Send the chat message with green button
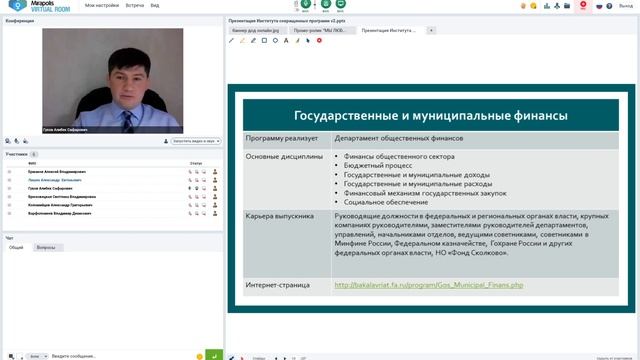 click(214, 355)
